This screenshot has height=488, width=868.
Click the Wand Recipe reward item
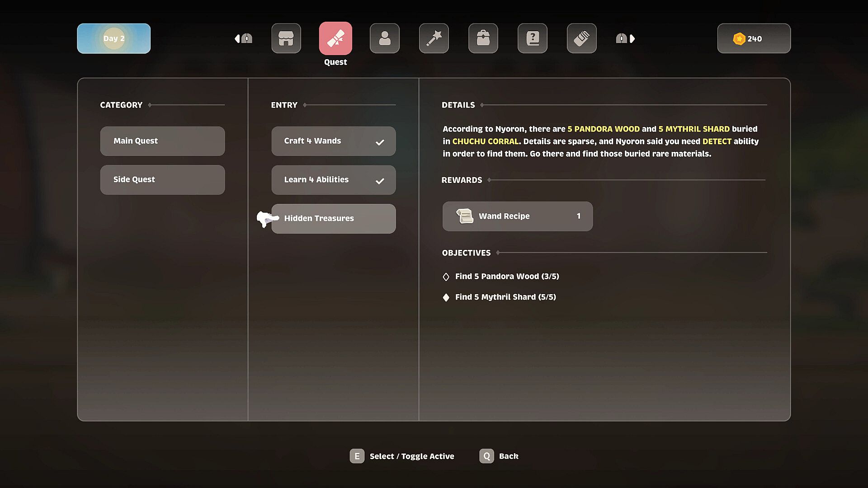click(517, 216)
